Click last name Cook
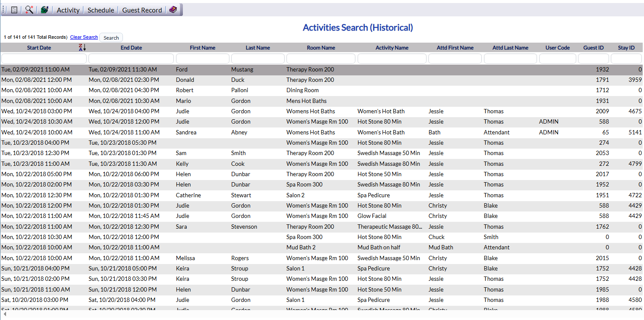Viewport: 644px width, 320px height. pyautogui.click(x=238, y=164)
